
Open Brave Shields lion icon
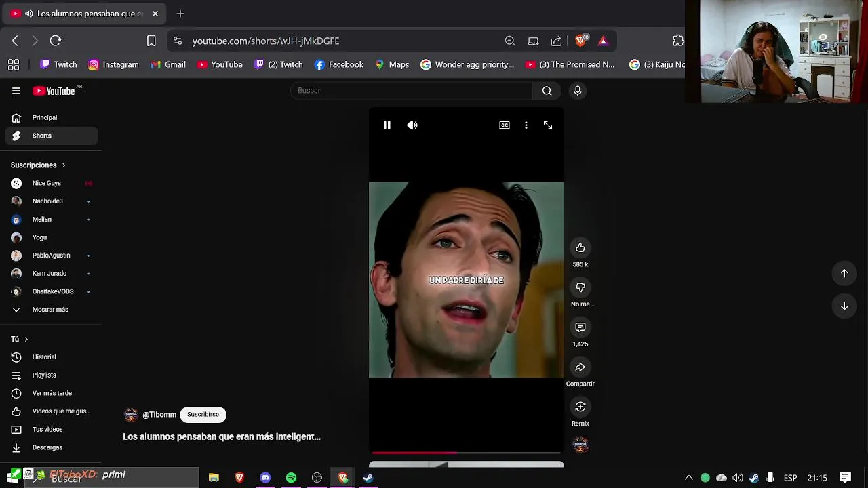click(x=580, y=41)
